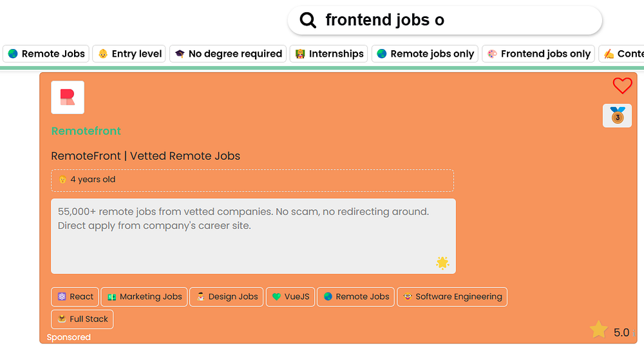Select the Remote Jobs filter chip

[46, 53]
